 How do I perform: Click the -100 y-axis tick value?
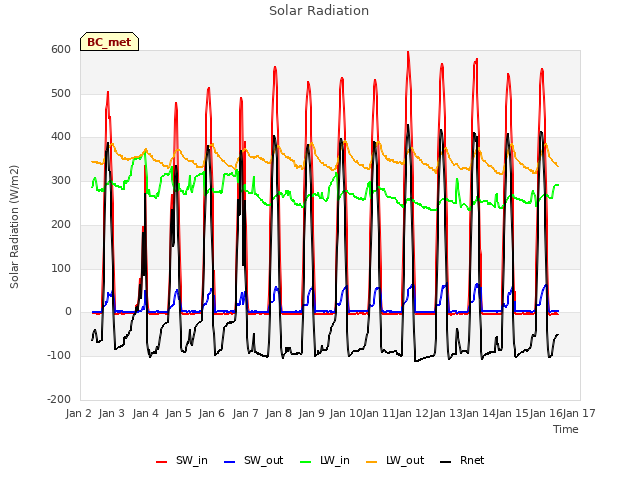59,356
